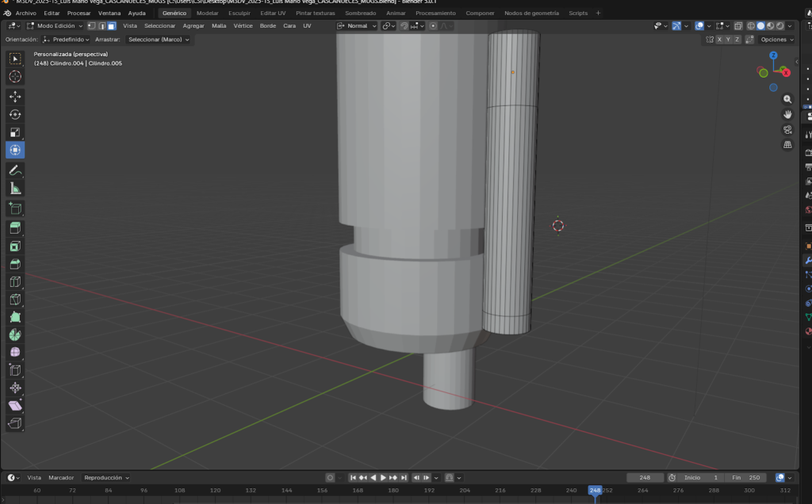The width and height of the screenshot is (812, 504).
Task: Select the Move tool in the toolbar
Action: tap(15, 96)
